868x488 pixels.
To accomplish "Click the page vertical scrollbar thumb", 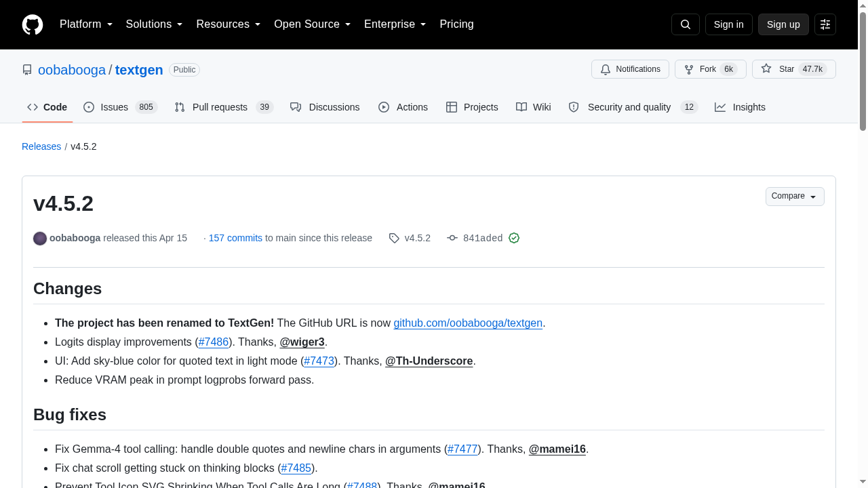I will pyautogui.click(x=863, y=71).
